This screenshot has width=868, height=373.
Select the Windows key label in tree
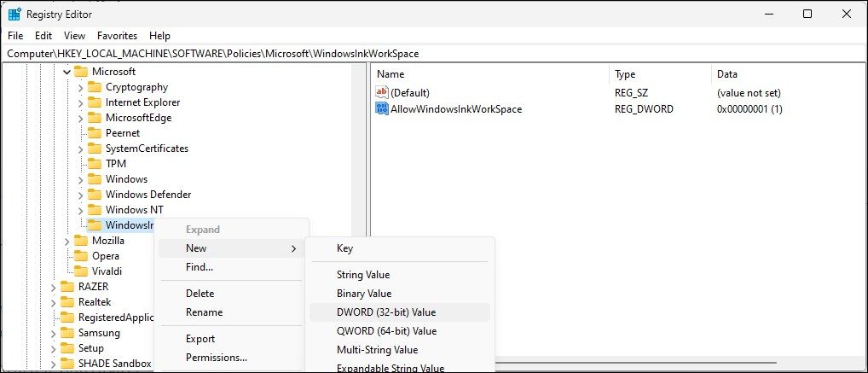[127, 179]
